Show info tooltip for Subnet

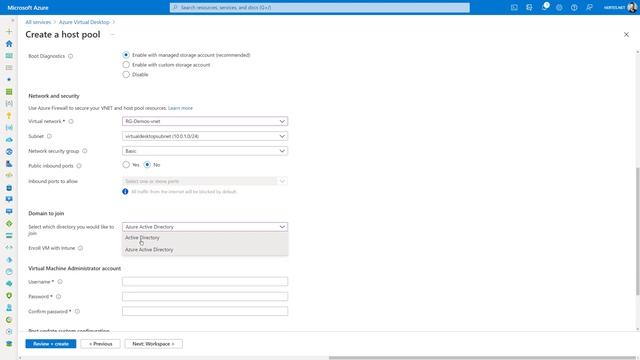[x=49, y=136]
